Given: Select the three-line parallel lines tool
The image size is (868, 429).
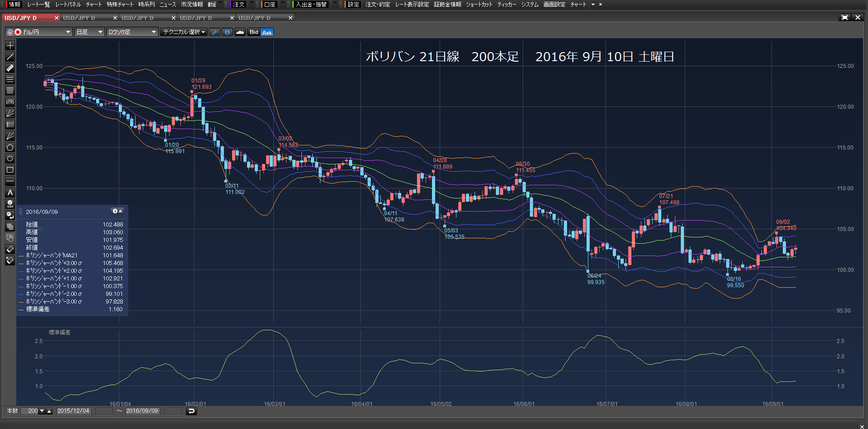Looking at the screenshot, I should coord(10,79).
